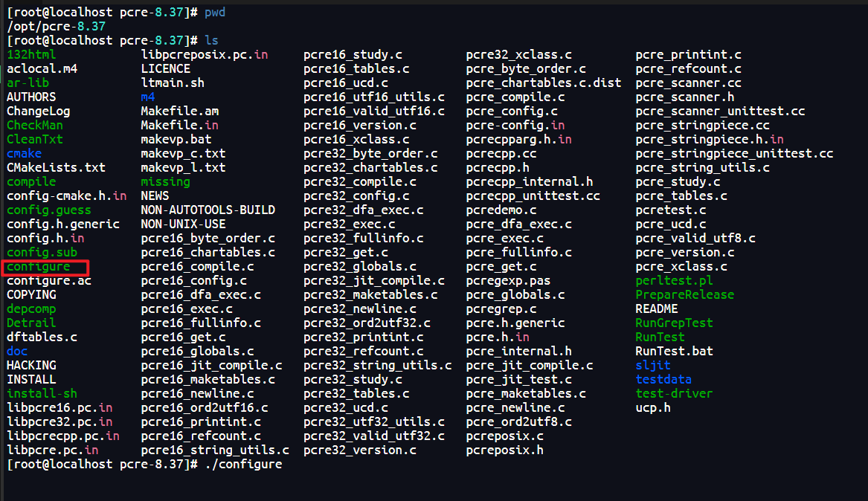868x501 pixels.
Task: Select pcredemo.c in the listing
Action: pos(501,210)
